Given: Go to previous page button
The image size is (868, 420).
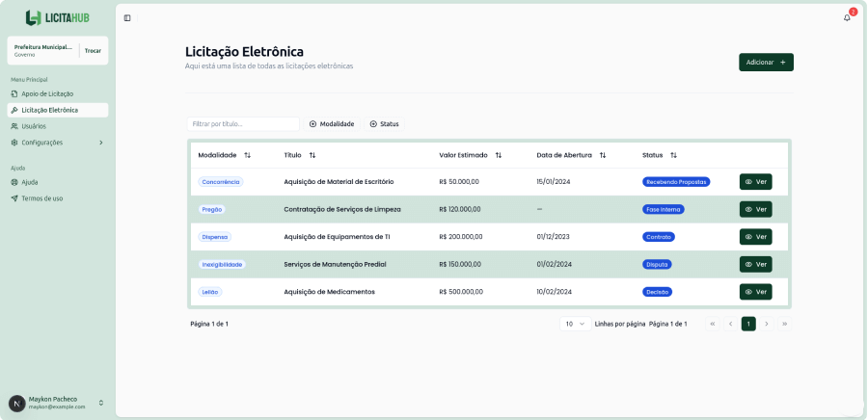Looking at the screenshot, I should pos(731,324).
